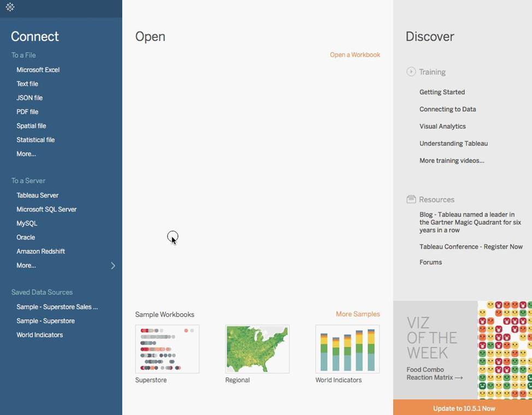The height and width of the screenshot is (415, 532).
Task: Open Sample - Superstore saved data source
Action: (x=46, y=321)
